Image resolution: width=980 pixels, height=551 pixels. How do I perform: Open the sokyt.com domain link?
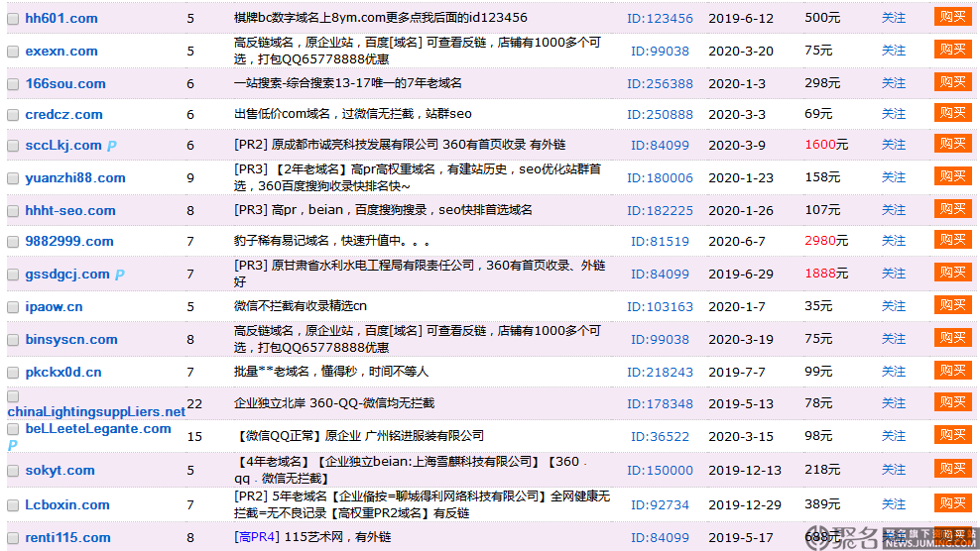click(x=60, y=471)
